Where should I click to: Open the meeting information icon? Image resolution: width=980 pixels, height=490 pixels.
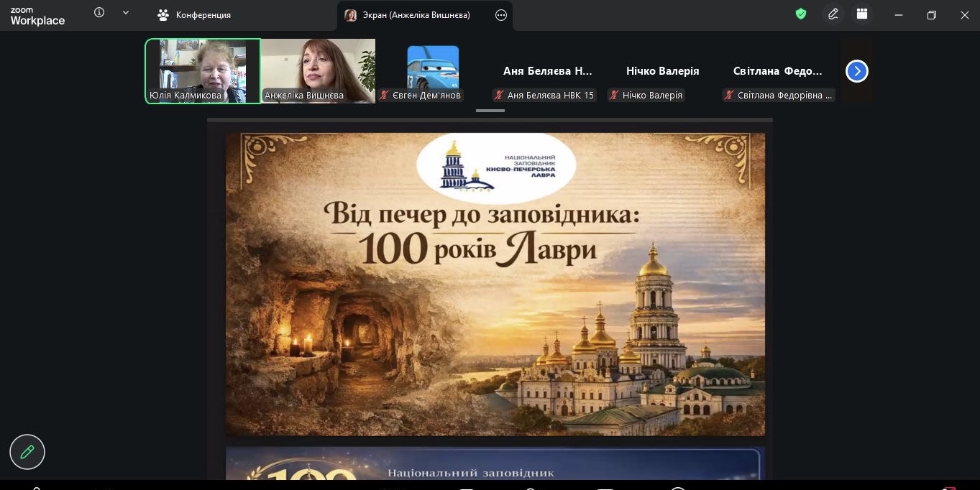[99, 13]
